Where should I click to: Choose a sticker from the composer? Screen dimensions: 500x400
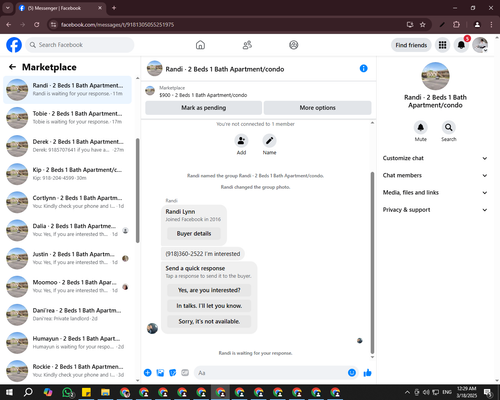click(173, 373)
